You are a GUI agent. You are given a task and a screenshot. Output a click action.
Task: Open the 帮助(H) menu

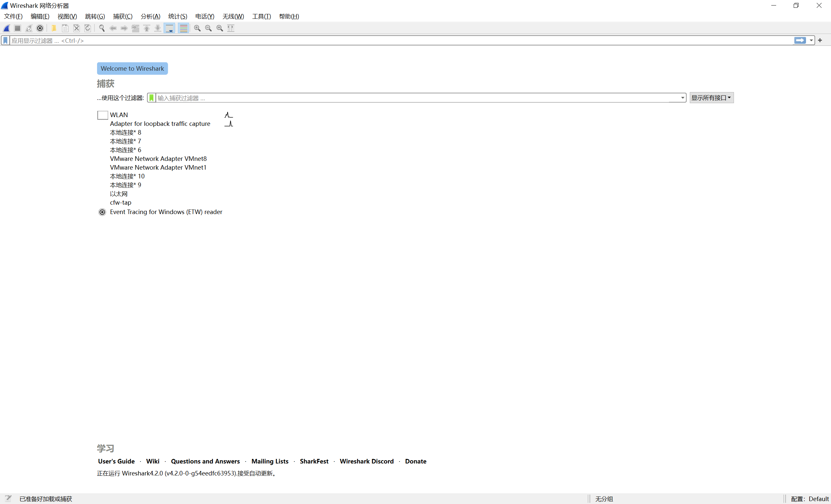(289, 16)
